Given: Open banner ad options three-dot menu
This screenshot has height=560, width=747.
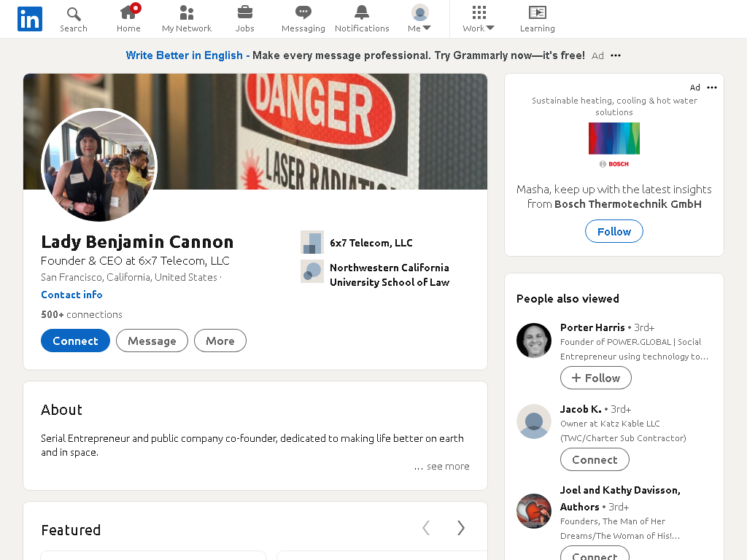Looking at the screenshot, I should 616,55.
